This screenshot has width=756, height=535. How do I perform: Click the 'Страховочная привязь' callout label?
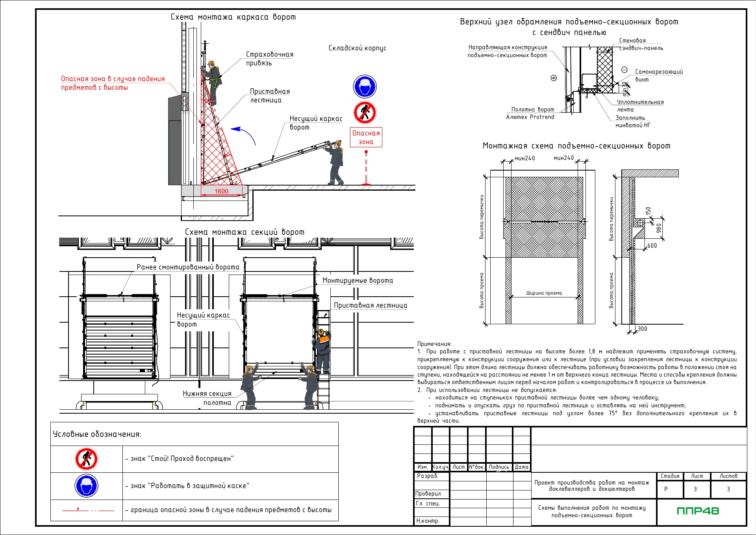(270, 58)
